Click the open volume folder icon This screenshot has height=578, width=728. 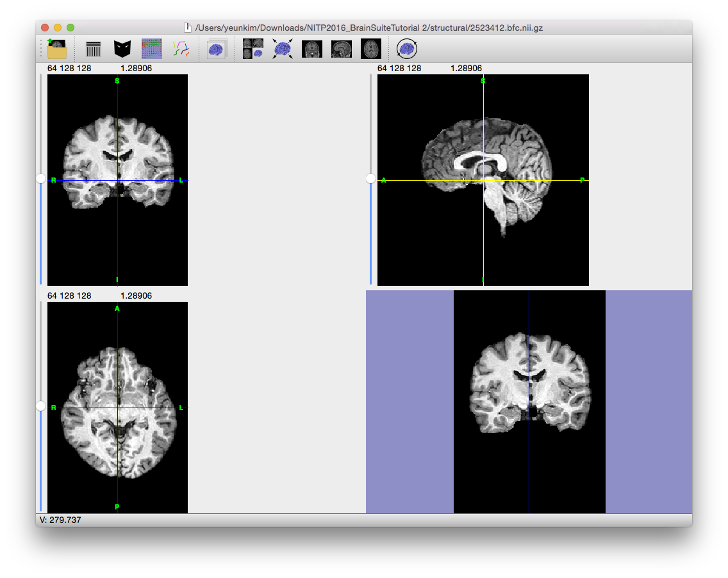[57, 49]
